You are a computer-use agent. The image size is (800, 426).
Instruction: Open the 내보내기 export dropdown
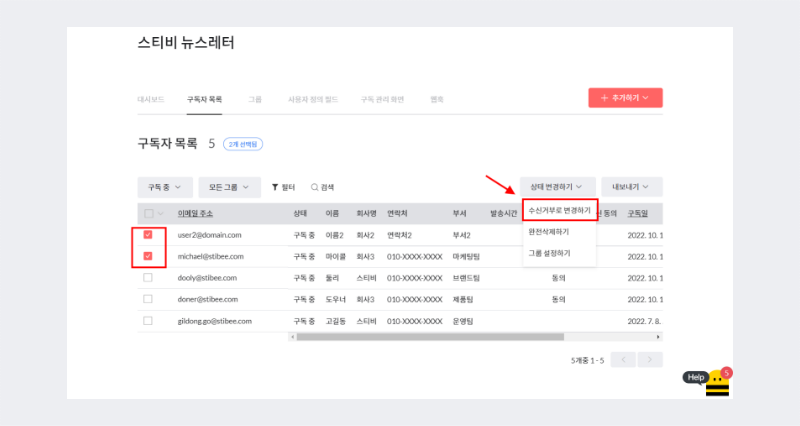(631, 187)
